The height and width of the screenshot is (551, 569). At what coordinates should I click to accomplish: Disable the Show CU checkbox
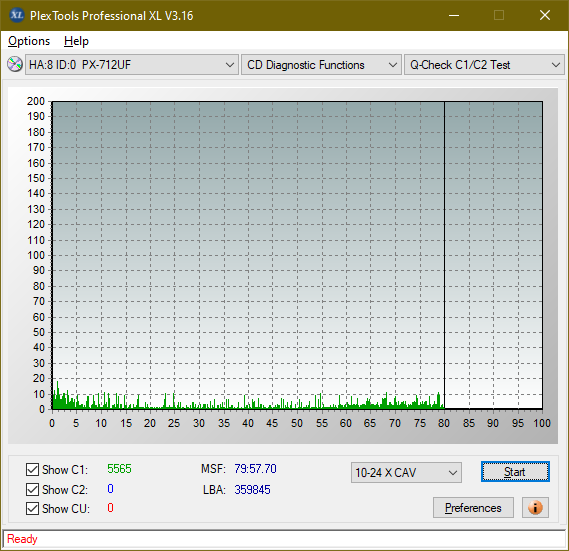click(32, 509)
